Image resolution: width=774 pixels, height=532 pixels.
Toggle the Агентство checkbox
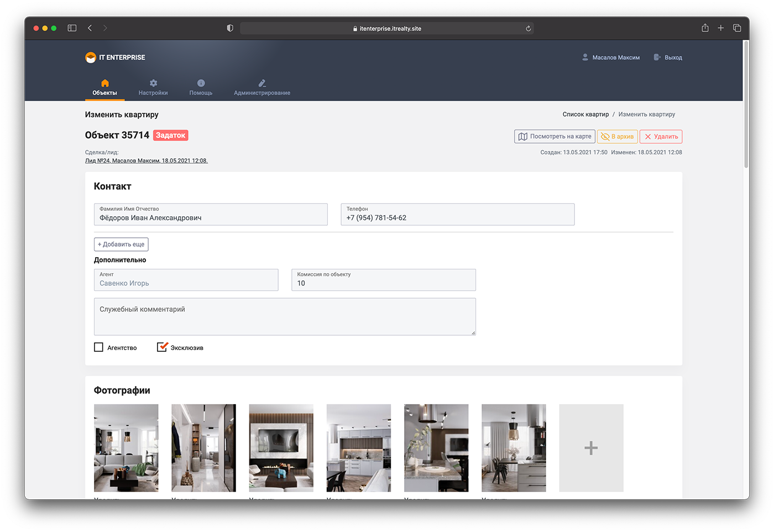tap(99, 347)
